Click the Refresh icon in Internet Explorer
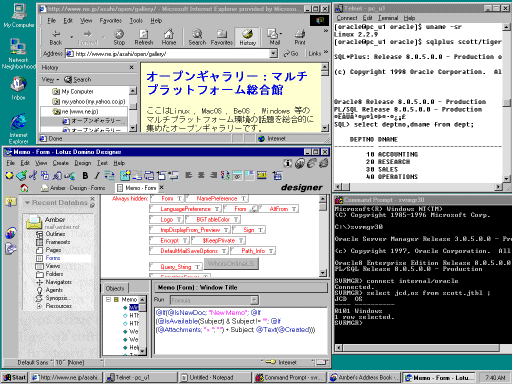 (144, 37)
